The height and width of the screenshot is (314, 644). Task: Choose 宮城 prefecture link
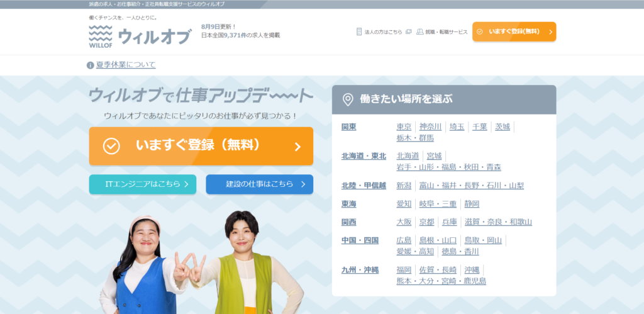coord(434,156)
